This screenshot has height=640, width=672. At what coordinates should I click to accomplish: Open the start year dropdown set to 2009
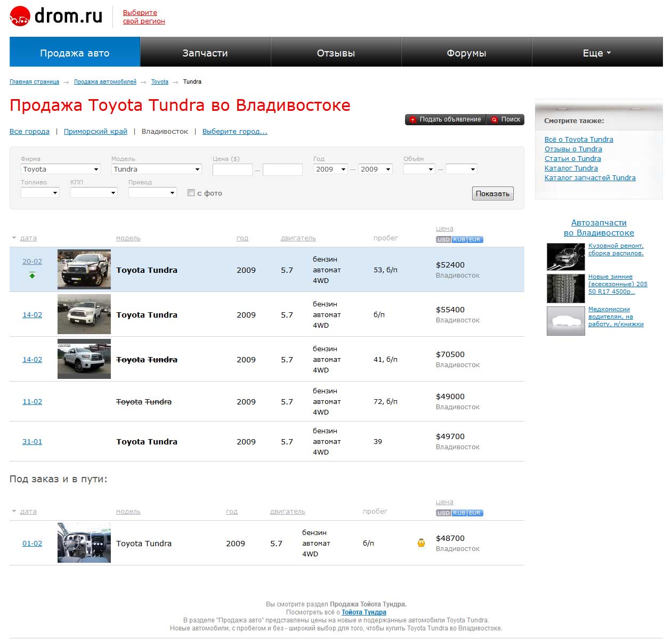[330, 169]
